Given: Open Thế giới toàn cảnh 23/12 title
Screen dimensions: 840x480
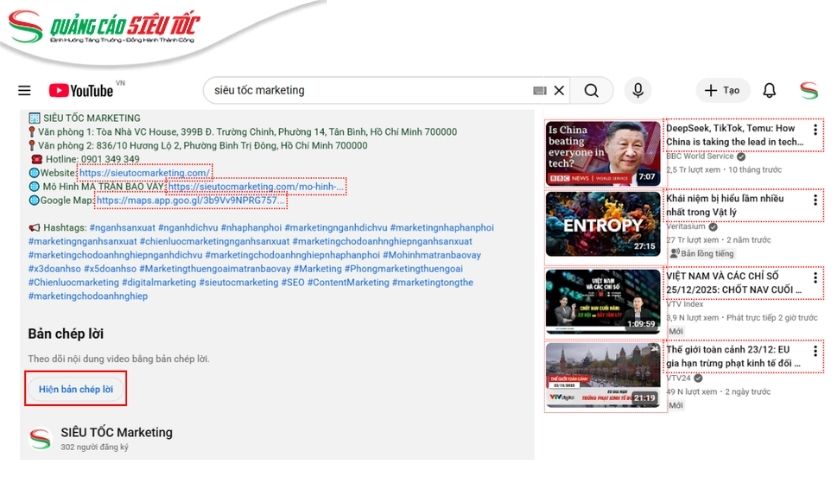Looking at the screenshot, I should tap(733, 356).
